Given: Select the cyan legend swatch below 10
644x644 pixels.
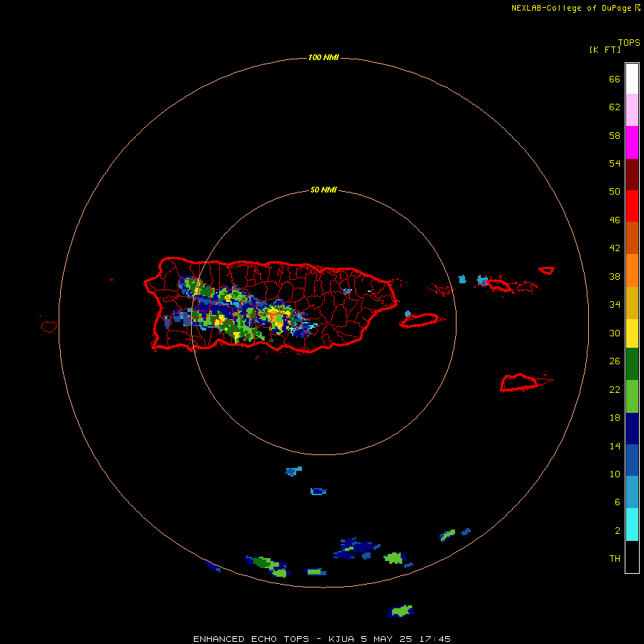Looking at the screenshot, I should click(x=632, y=525).
